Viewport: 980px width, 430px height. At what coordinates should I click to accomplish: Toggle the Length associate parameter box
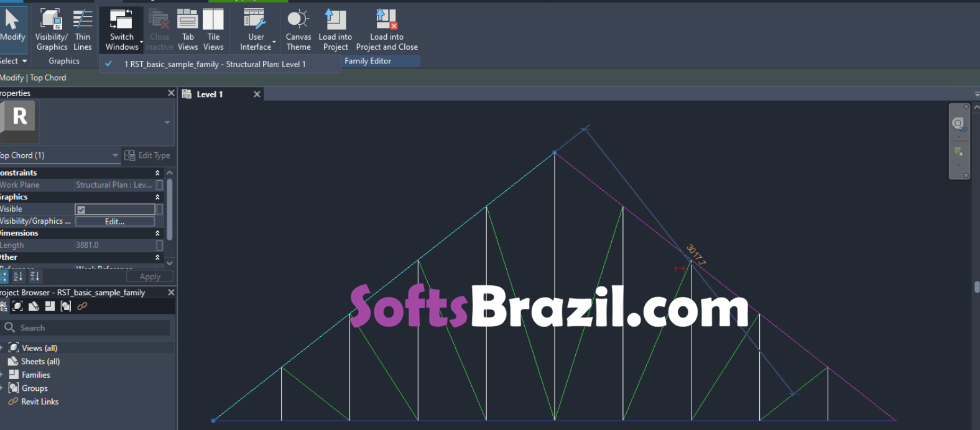click(160, 245)
